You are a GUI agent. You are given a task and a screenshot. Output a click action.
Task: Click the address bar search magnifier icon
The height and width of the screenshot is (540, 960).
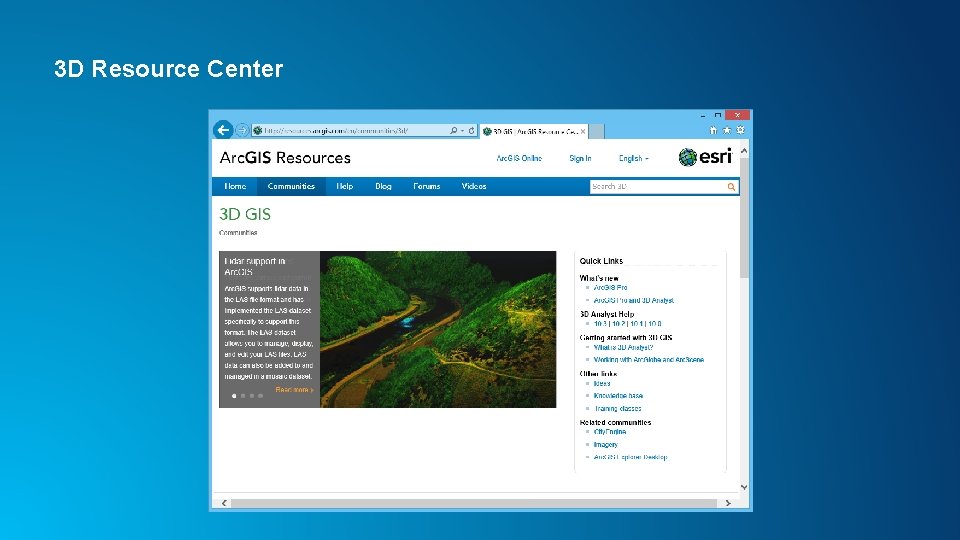point(454,130)
